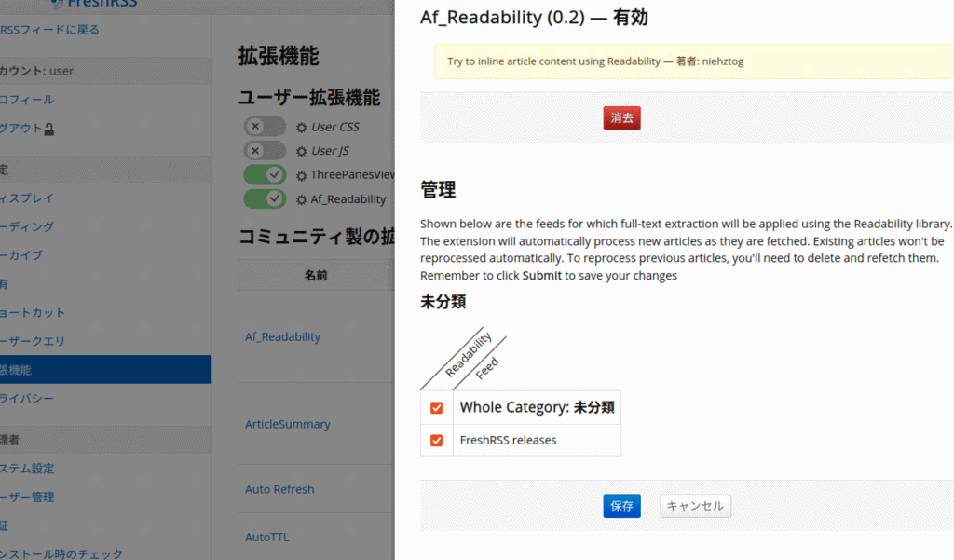
Task: Open the Auto Refresh extension link
Action: coord(279,489)
